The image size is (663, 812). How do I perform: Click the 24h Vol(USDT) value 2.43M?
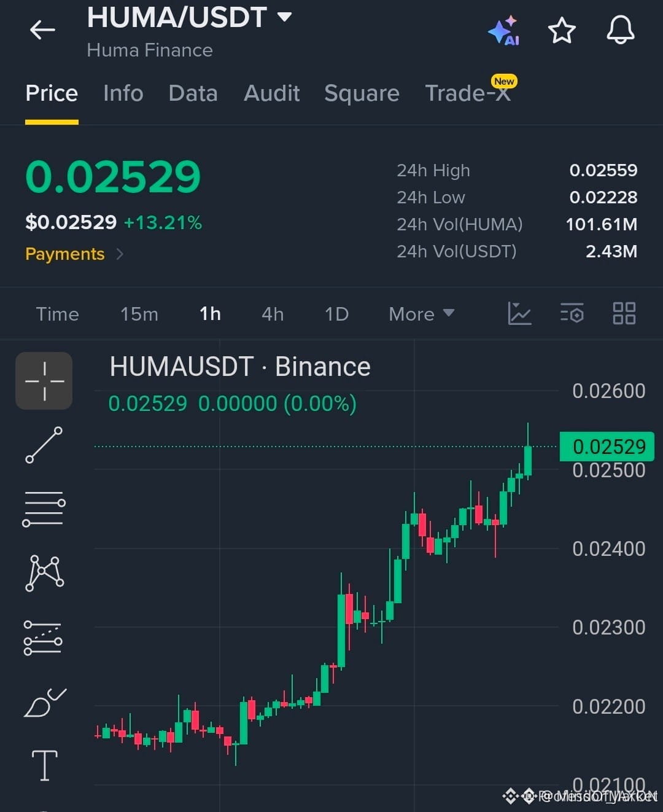pos(611,251)
